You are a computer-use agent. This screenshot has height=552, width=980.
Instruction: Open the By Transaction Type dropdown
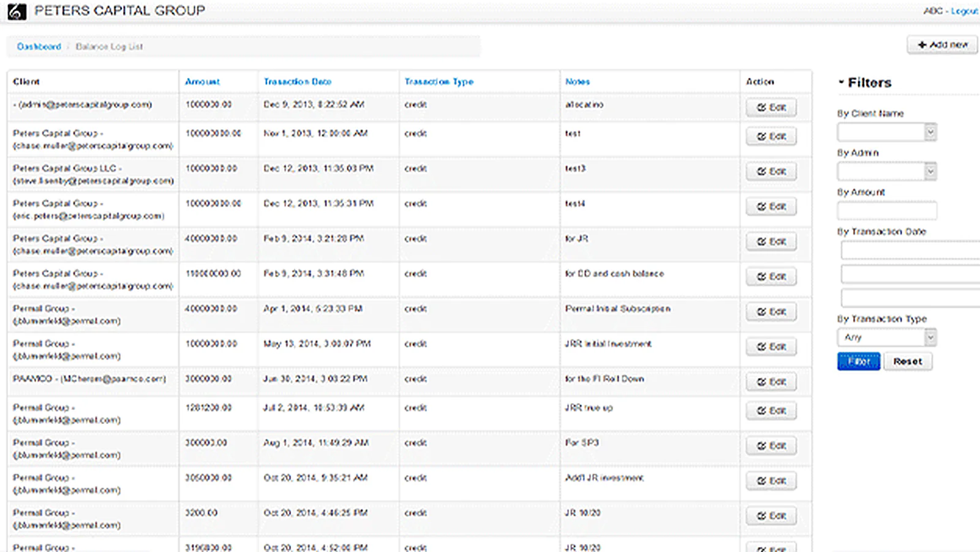click(887, 337)
